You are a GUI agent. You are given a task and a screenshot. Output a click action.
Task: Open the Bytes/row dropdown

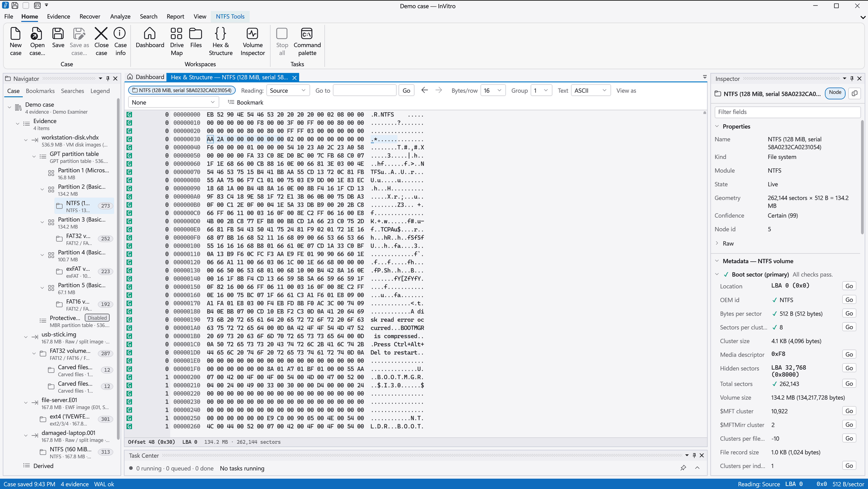click(493, 90)
